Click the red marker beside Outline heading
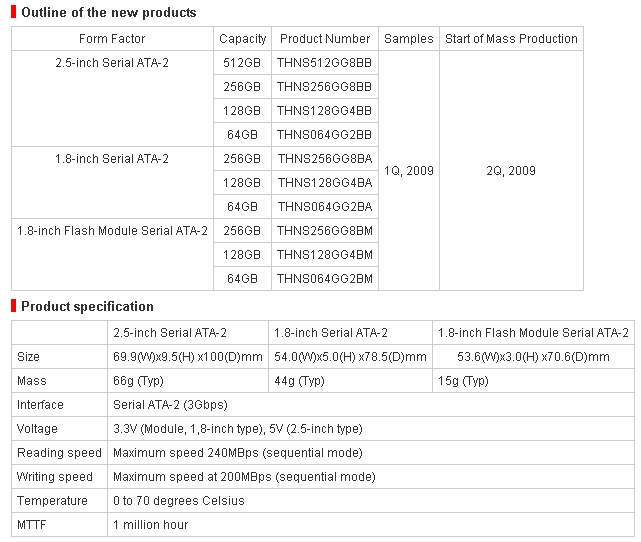This screenshot has width=641, height=542. click(x=13, y=12)
